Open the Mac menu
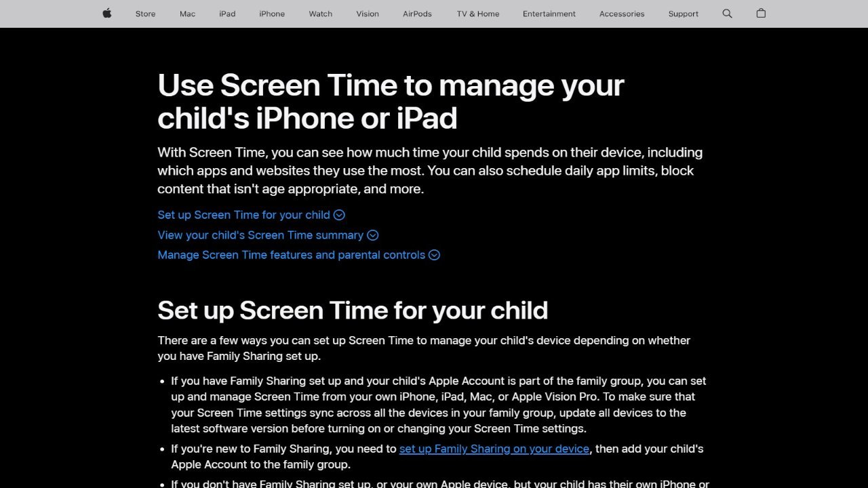The height and width of the screenshot is (488, 868). tap(187, 14)
